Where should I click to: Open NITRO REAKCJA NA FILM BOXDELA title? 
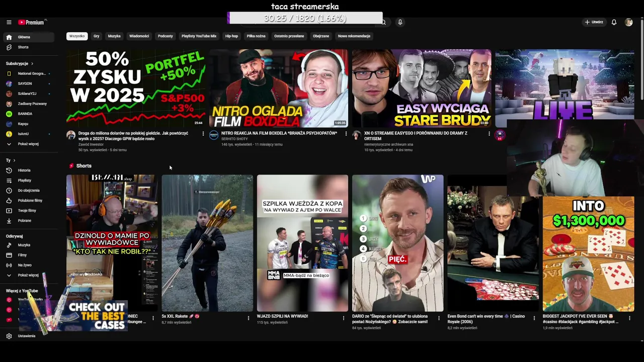pyautogui.click(x=279, y=133)
